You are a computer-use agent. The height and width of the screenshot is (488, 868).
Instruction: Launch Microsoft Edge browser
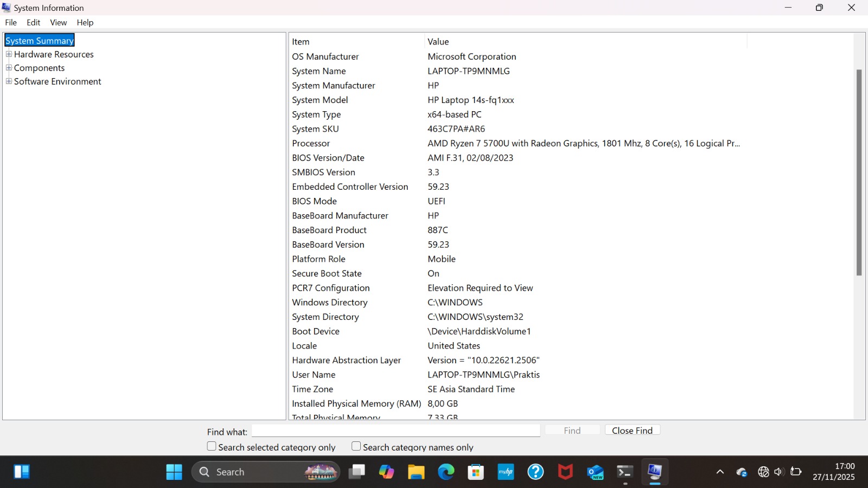(446, 472)
